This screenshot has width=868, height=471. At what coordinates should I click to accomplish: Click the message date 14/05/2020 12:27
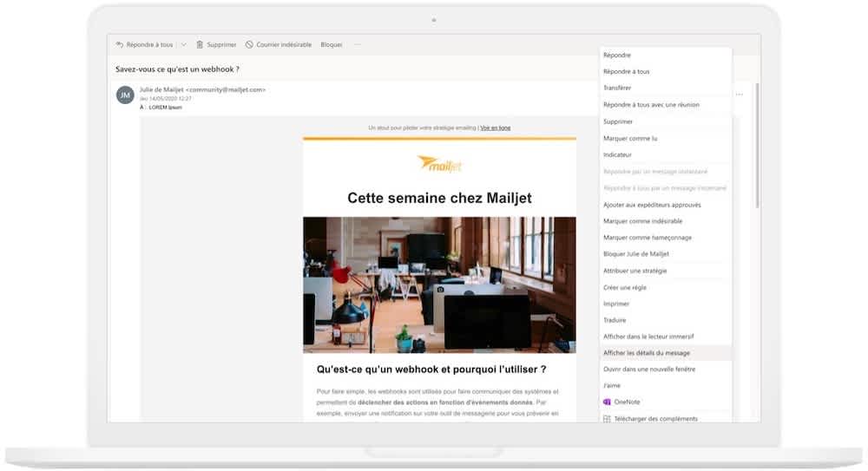point(166,99)
